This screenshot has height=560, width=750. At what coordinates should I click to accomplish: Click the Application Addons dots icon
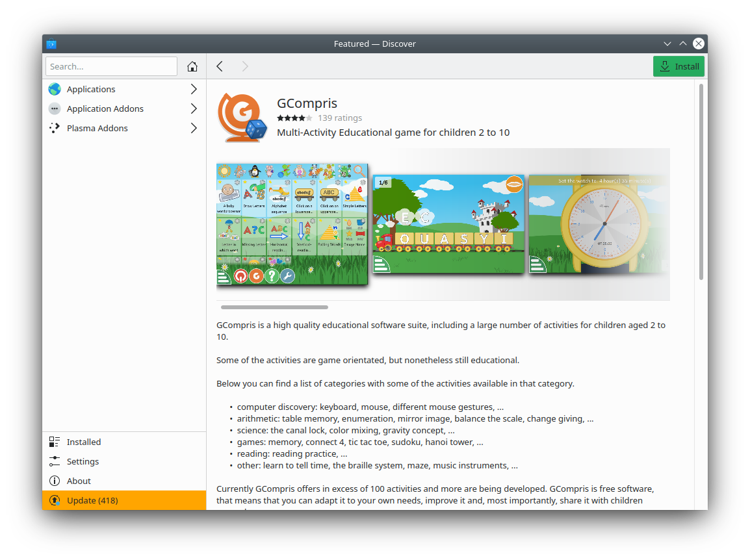tap(55, 108)
